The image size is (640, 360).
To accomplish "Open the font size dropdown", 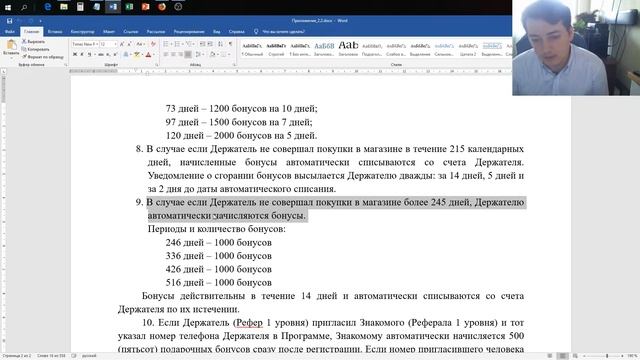I will click(115, 44).
